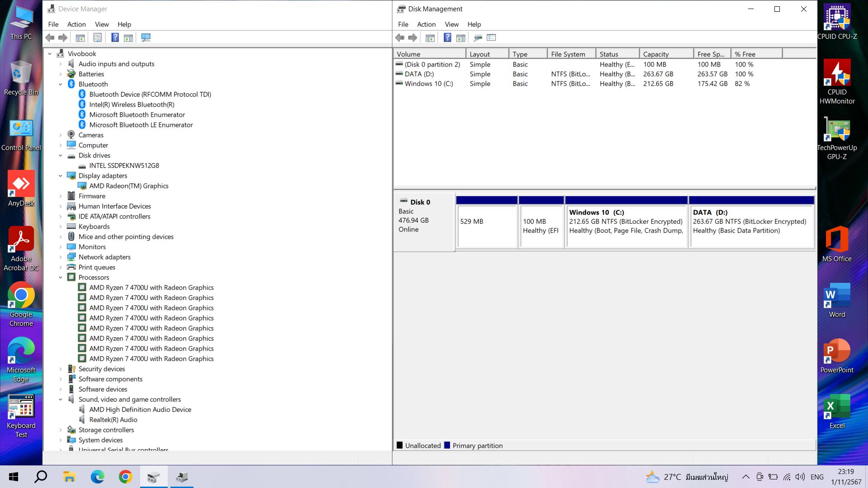Click Back arrow in Device Manager toolbar
This screenshot has height=488, width=868.
[x=50, y=38]
